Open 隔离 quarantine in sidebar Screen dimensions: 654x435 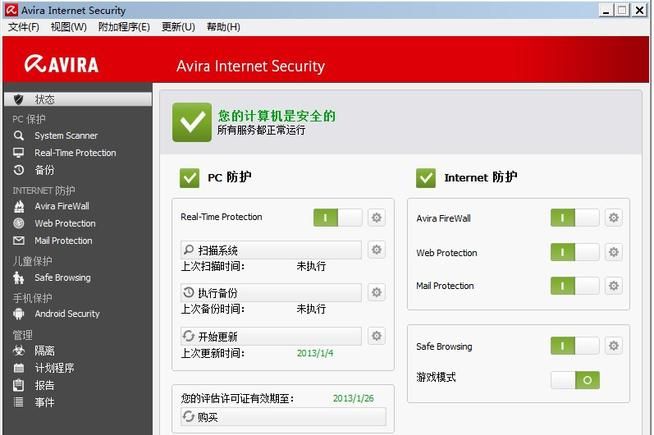click(45, 350)
